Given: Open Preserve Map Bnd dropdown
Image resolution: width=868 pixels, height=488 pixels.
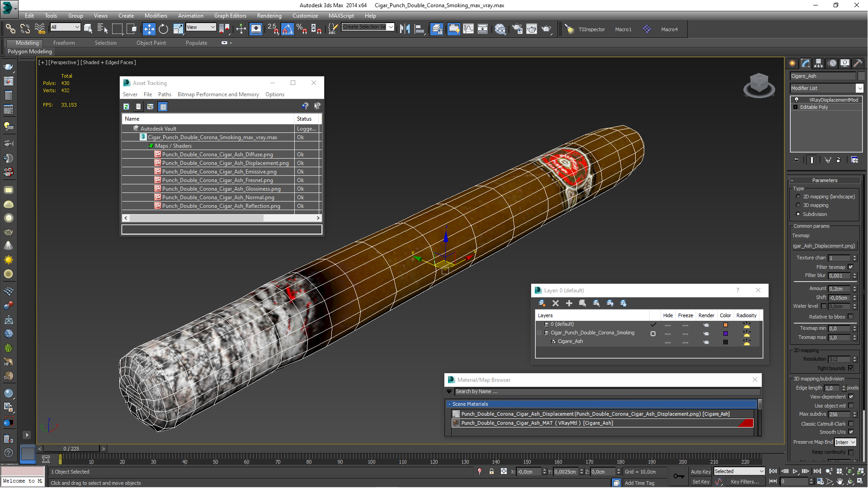Looking at the screenshot, I should click(x=845, y=442).
